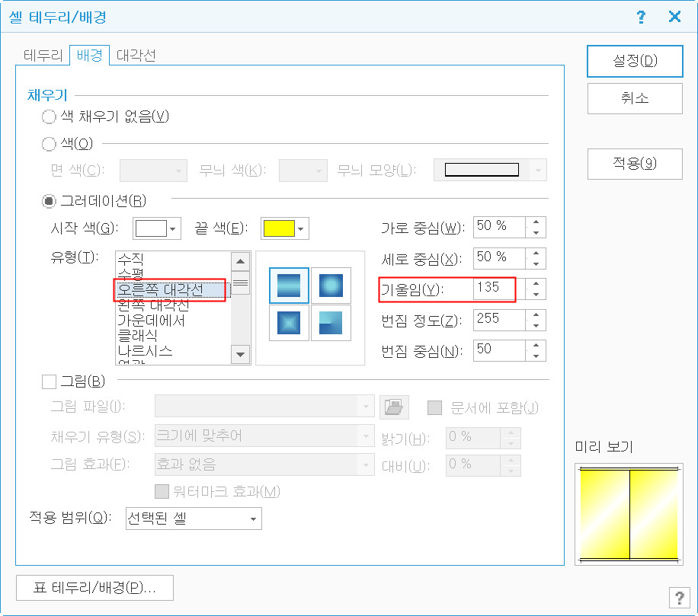698x616 pixels.
Task: Click the 표 테두리/배경 button
Action: pyautogui.click(x=94, y=588)
